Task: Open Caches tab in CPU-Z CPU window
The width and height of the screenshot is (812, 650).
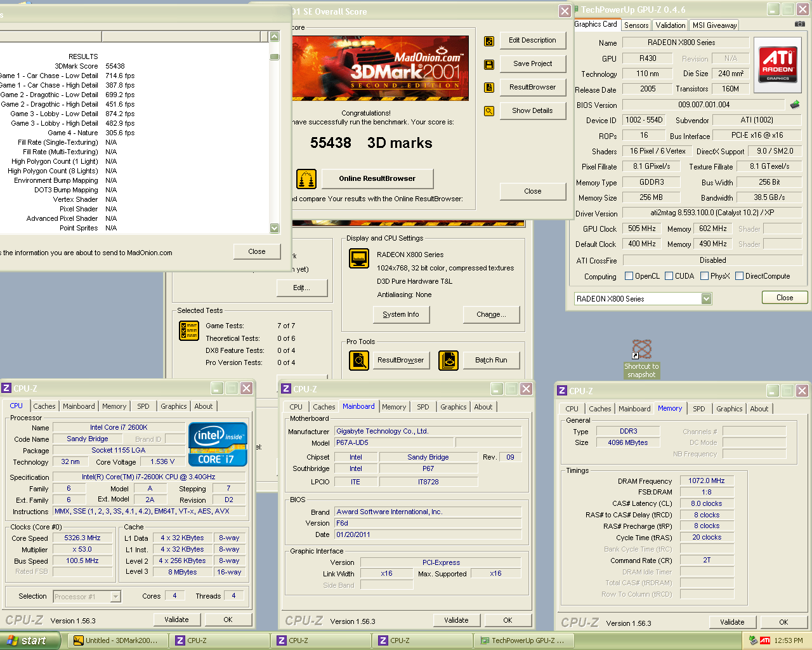Action: point(44,406)
